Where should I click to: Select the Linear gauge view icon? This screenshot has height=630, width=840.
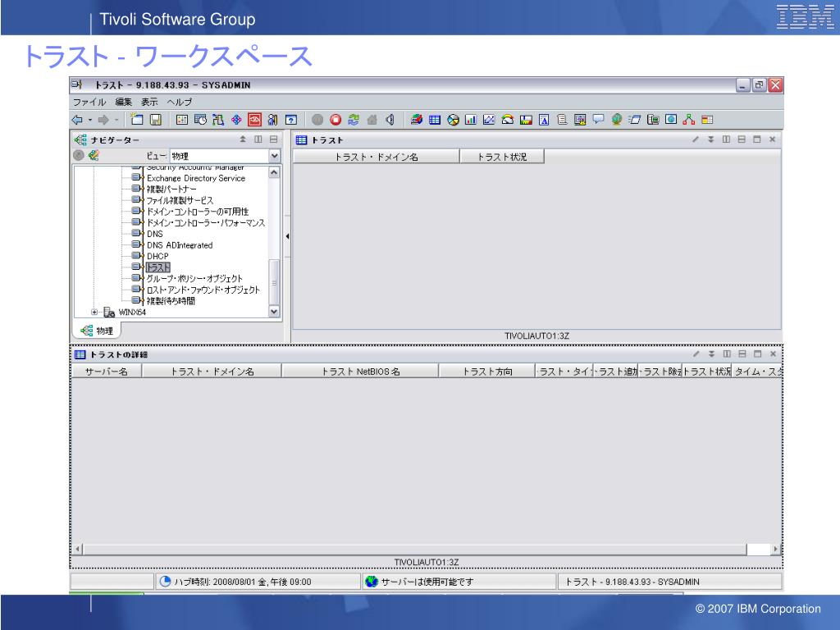526,120
